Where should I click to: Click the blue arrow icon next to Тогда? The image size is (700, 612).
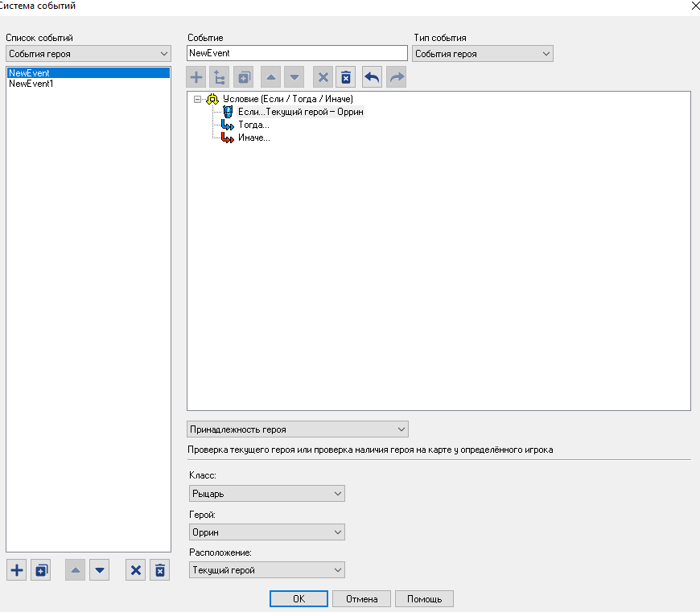tap(228, 125)
